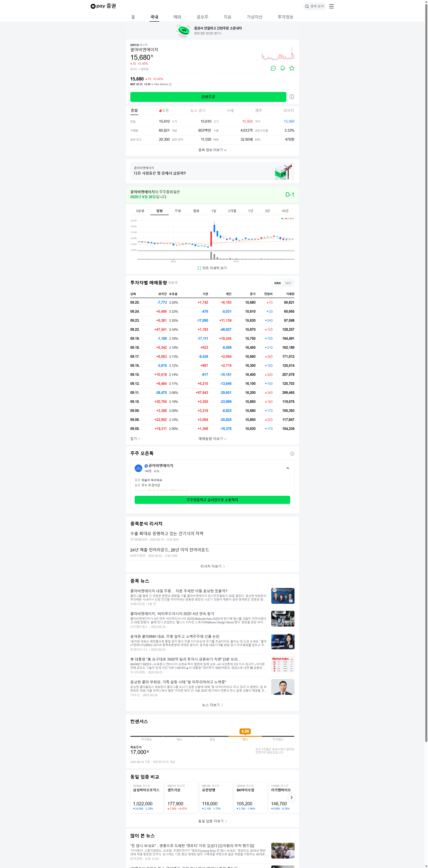
Task: Select 1년 chart range
Action: (x=250, y=211)
